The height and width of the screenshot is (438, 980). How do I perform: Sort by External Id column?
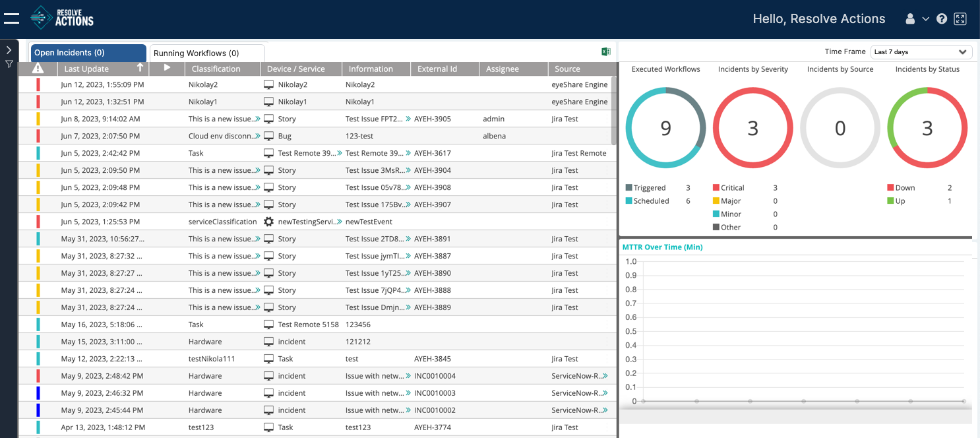(x=444, y=69)
